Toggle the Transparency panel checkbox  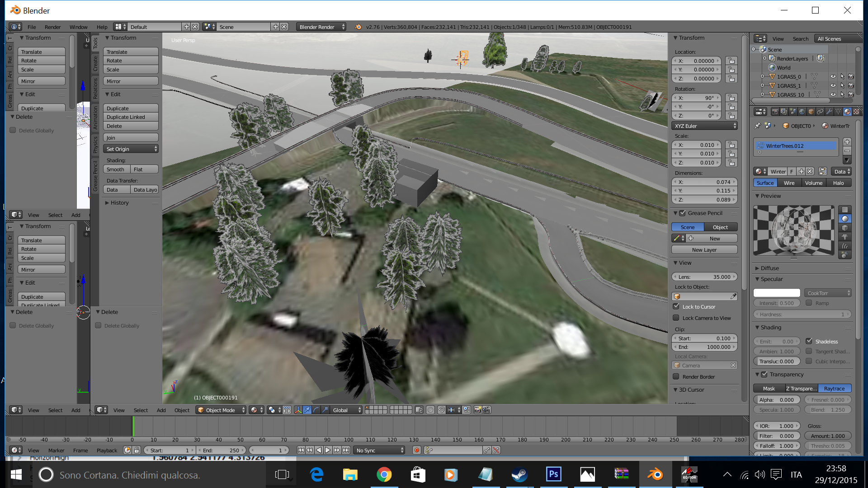(764, 375)
